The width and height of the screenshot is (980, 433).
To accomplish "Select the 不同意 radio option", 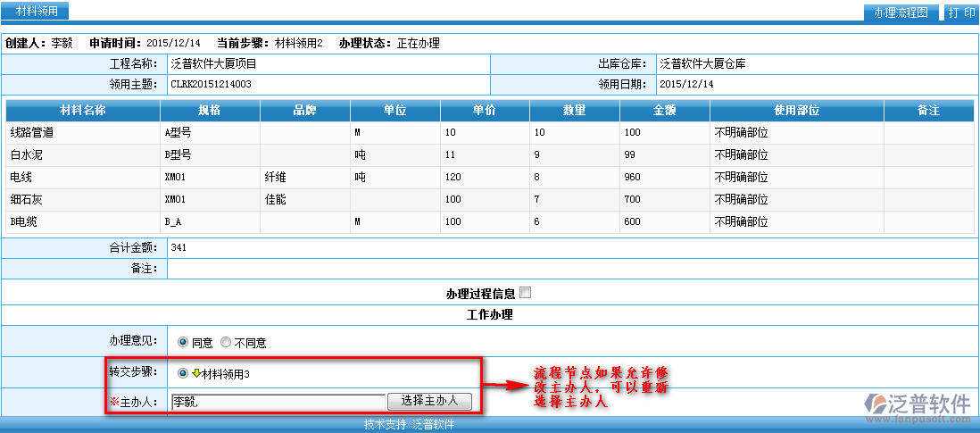I will pos(225,342).
